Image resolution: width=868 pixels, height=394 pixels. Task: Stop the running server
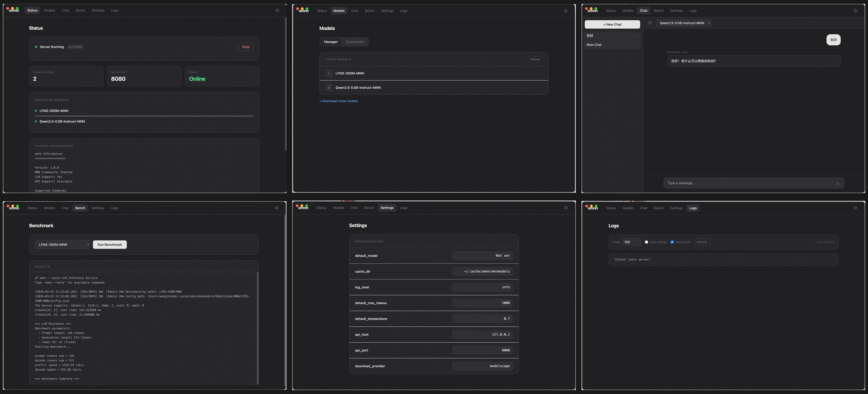pos(245,47)
